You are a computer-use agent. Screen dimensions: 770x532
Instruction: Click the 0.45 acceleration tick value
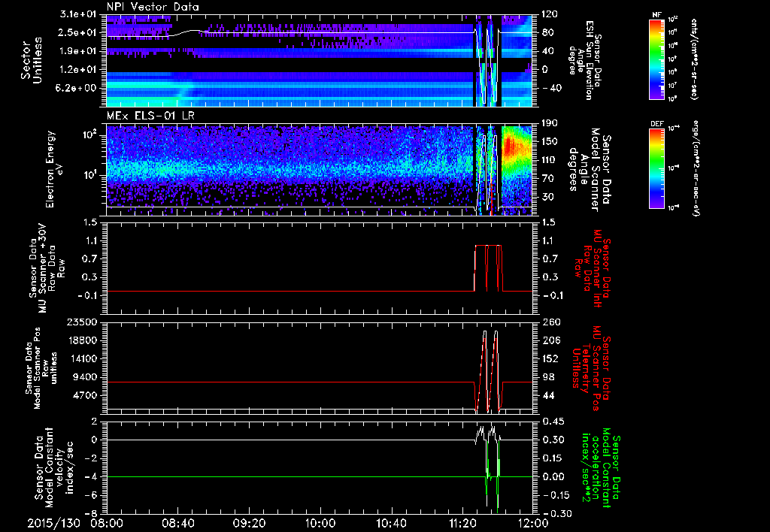coord(553,422)
